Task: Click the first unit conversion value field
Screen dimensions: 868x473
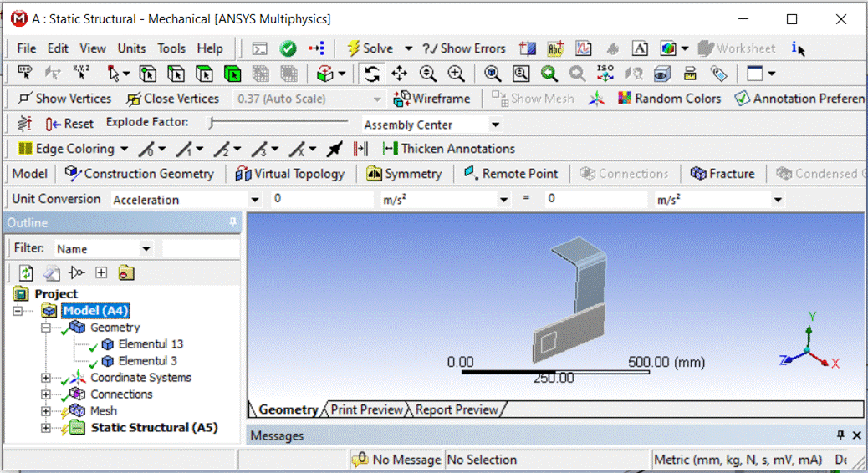Action: (x=322, y=199)
